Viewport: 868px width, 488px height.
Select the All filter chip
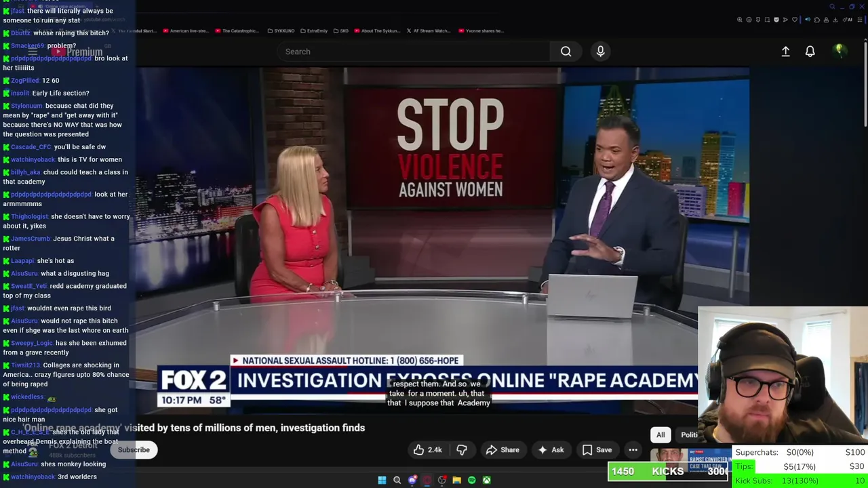click(x=660, y=435)
